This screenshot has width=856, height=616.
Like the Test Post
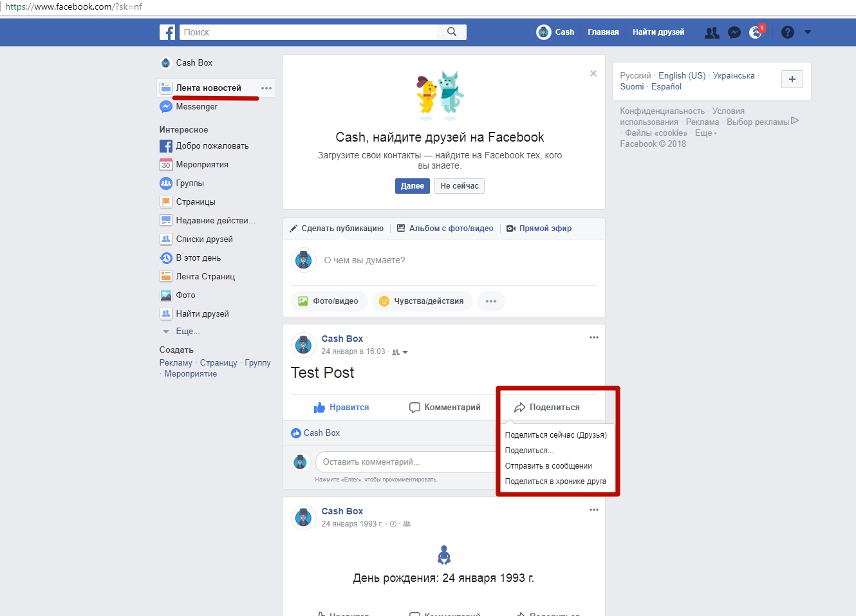[x=342, y=407]
